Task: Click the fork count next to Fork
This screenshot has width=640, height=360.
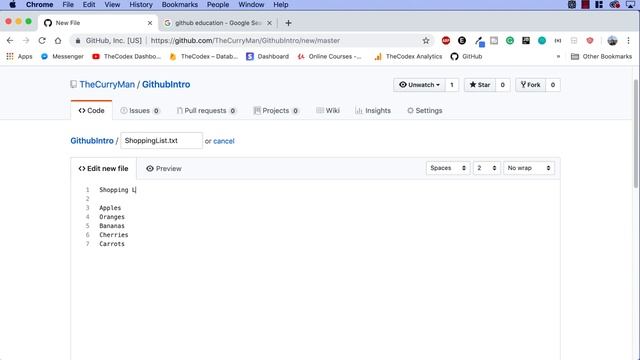Action: click(x=553, y=85)
